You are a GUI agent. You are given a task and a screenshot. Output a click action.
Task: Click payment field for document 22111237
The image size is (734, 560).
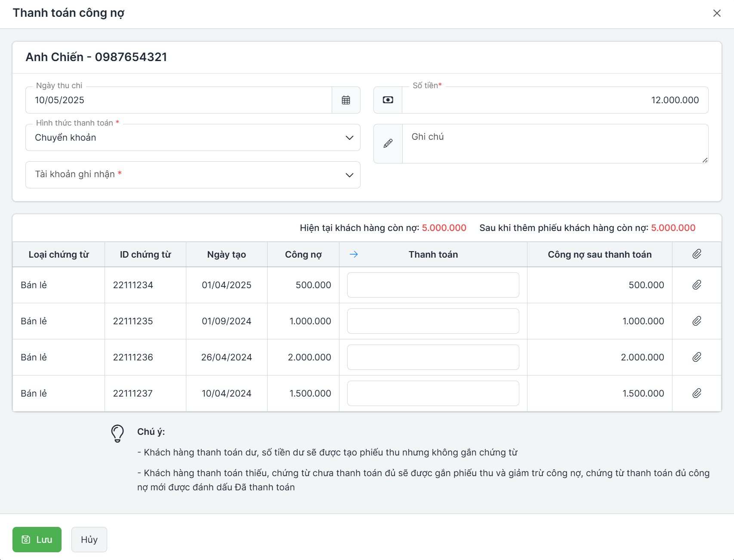pos(433,393)
